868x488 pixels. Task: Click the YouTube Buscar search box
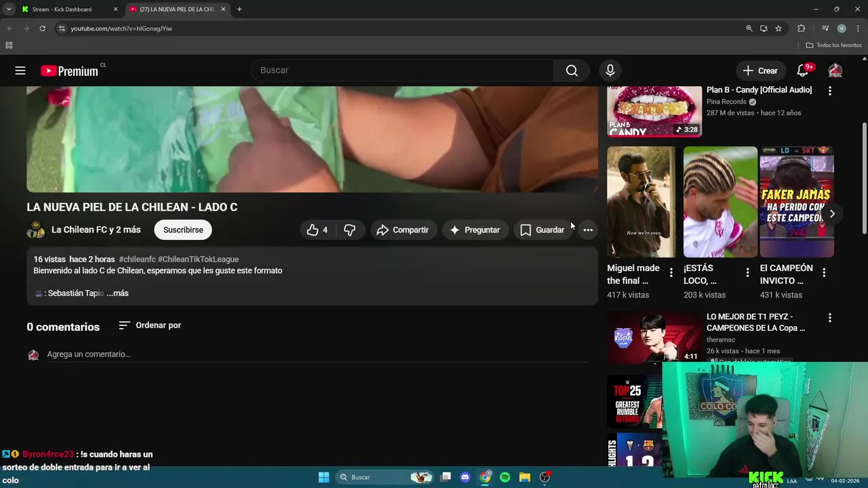pos(403,70)
